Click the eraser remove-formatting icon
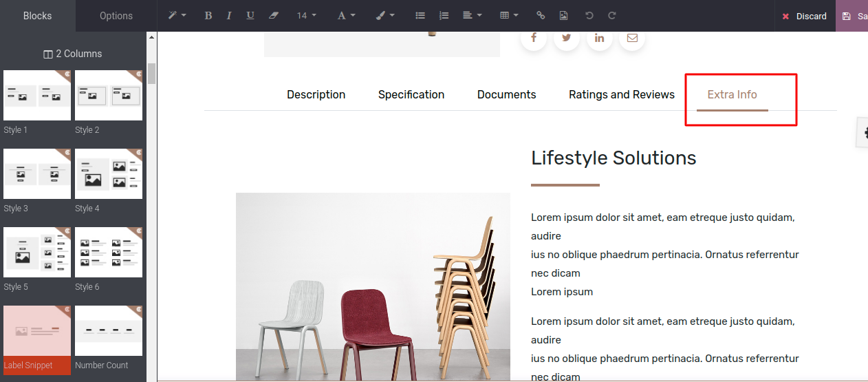This screenshot has height=382, width=868. 274,16
